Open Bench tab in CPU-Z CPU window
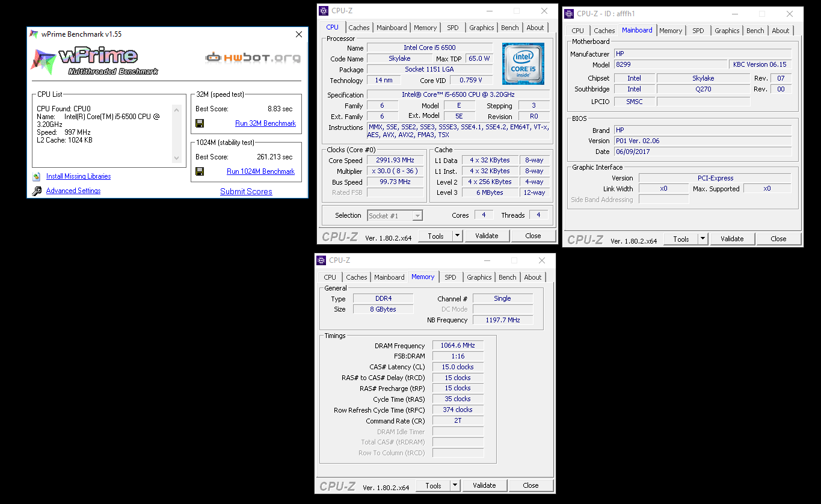Image resolution: width=821 pixels, height=504 pixels. [x=510, y=28]
